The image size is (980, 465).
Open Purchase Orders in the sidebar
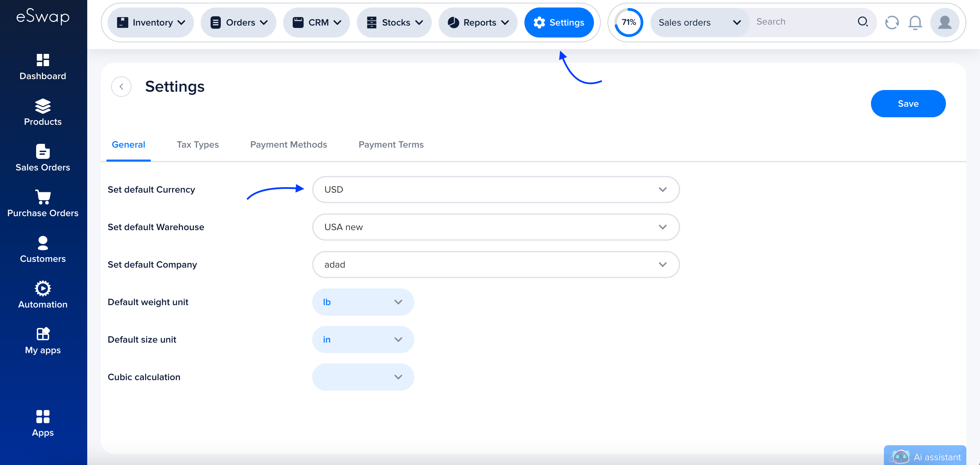click(43, 204)
